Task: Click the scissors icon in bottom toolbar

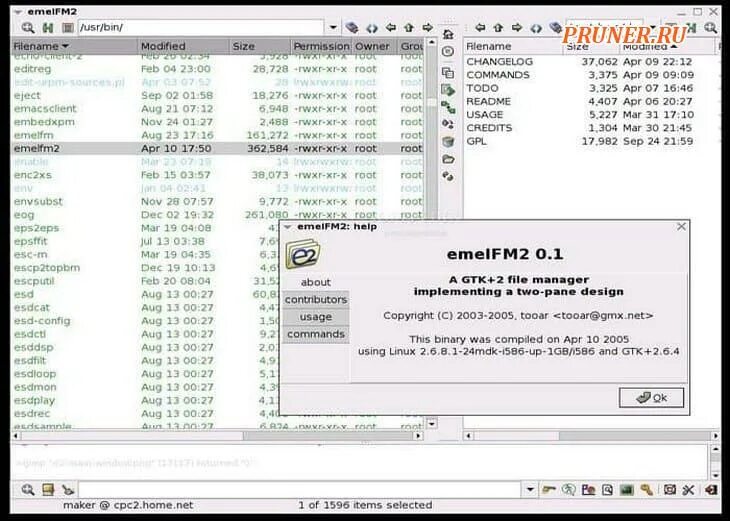Action: click(689, 489)
